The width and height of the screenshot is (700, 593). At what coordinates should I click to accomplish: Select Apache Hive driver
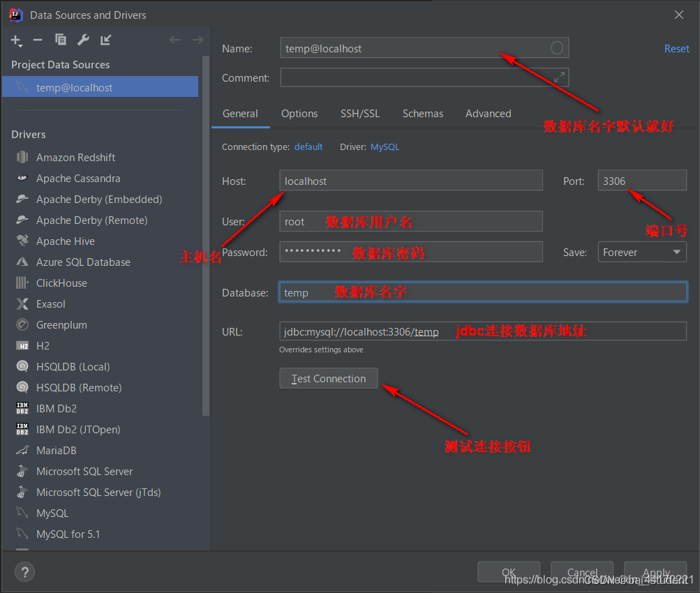(x=65, y=241)
